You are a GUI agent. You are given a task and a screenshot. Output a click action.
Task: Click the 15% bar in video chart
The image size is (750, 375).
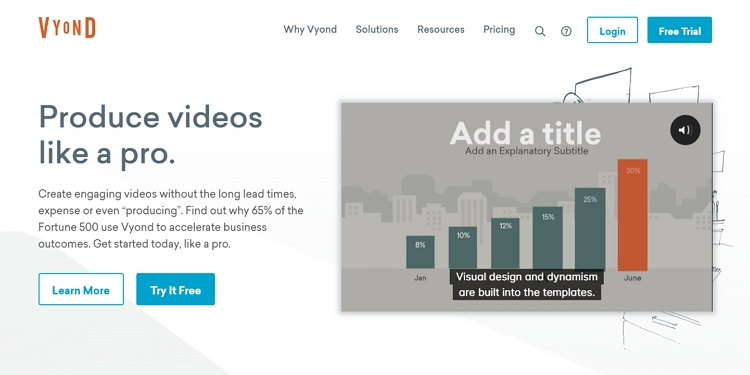coord(548,238)
